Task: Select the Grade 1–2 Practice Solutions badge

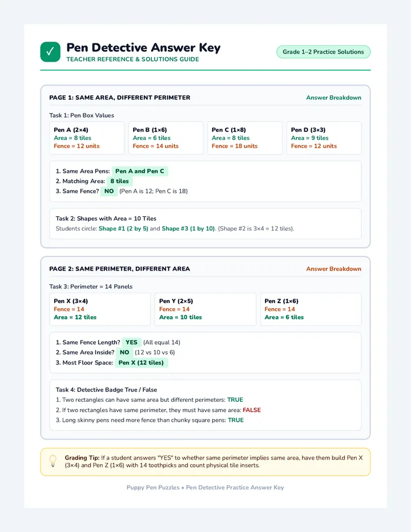Action: click(323, 52)
